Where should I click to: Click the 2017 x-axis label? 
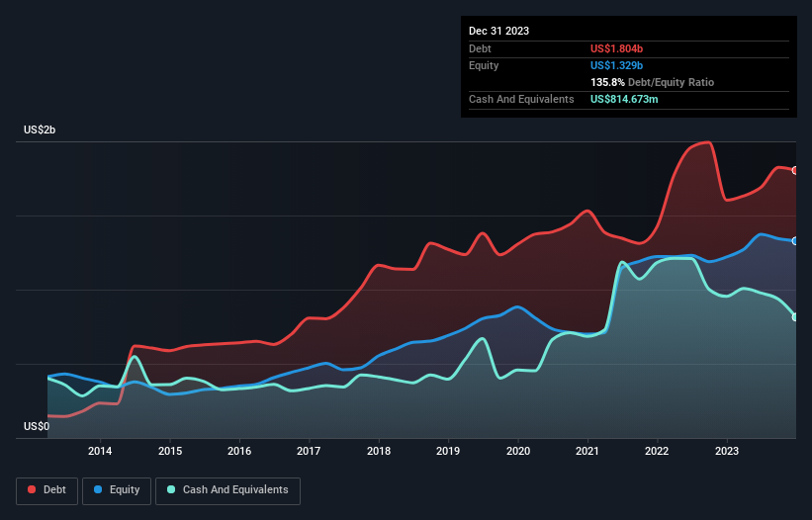pos(309,451)
